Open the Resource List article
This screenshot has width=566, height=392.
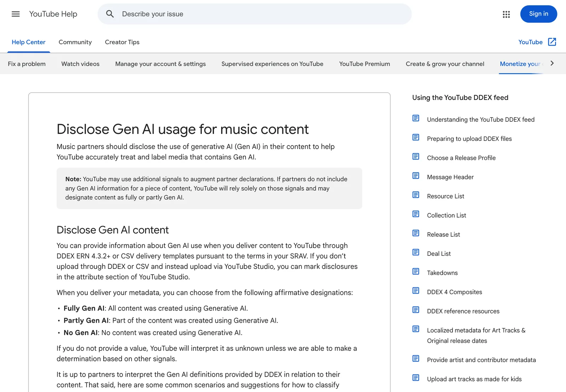tap(445, 196)
